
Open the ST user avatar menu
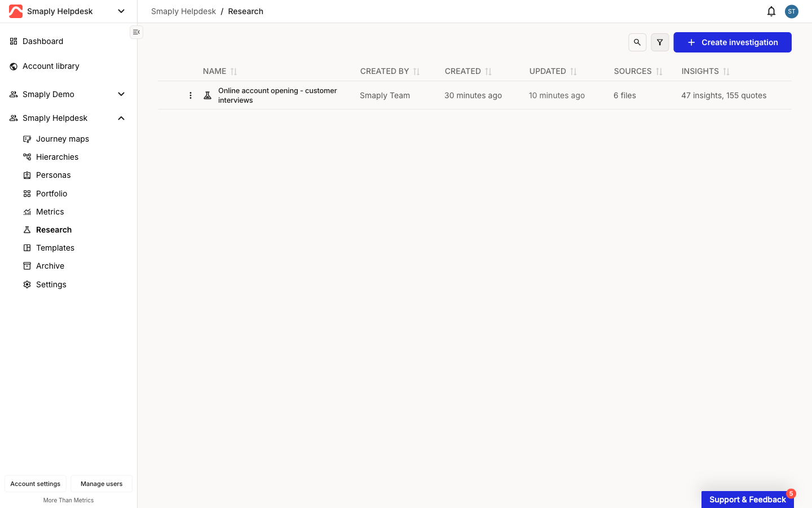pos(792,11)
